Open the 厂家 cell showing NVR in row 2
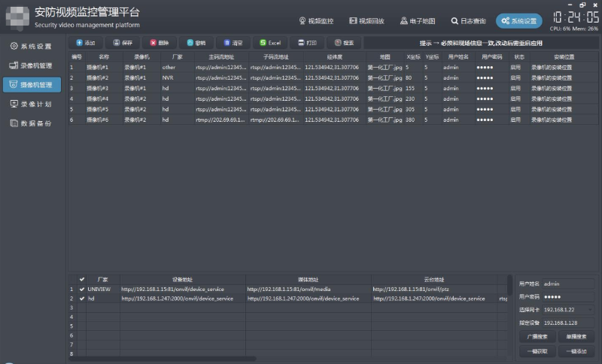Screen dimensions: 602x364 (x=178, y=78)
